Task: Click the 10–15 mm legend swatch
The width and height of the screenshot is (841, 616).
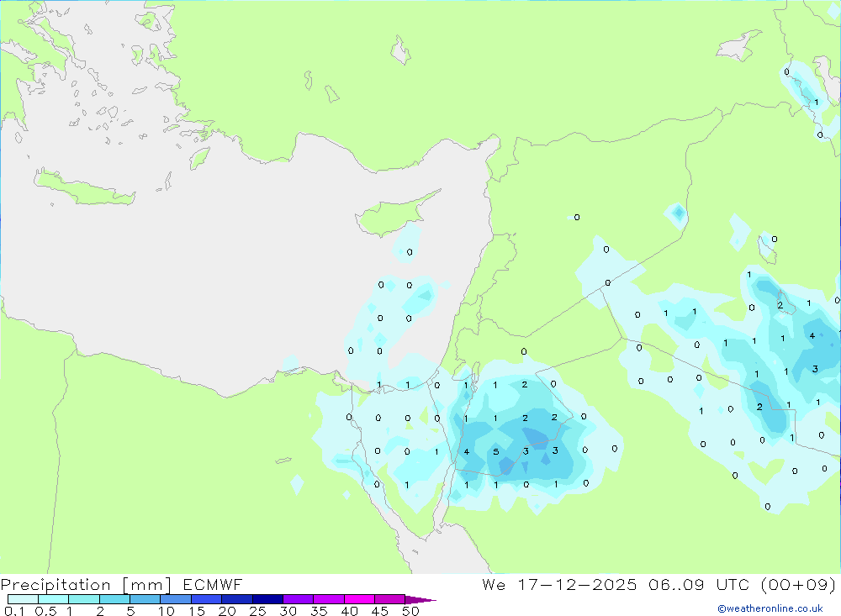Action: (176, 599)
